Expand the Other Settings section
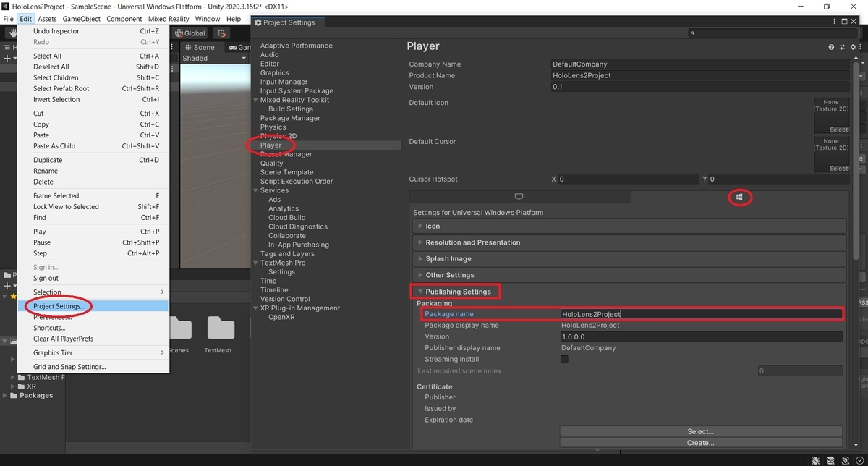This screenshot has width=868, height=466. (628, 275)
